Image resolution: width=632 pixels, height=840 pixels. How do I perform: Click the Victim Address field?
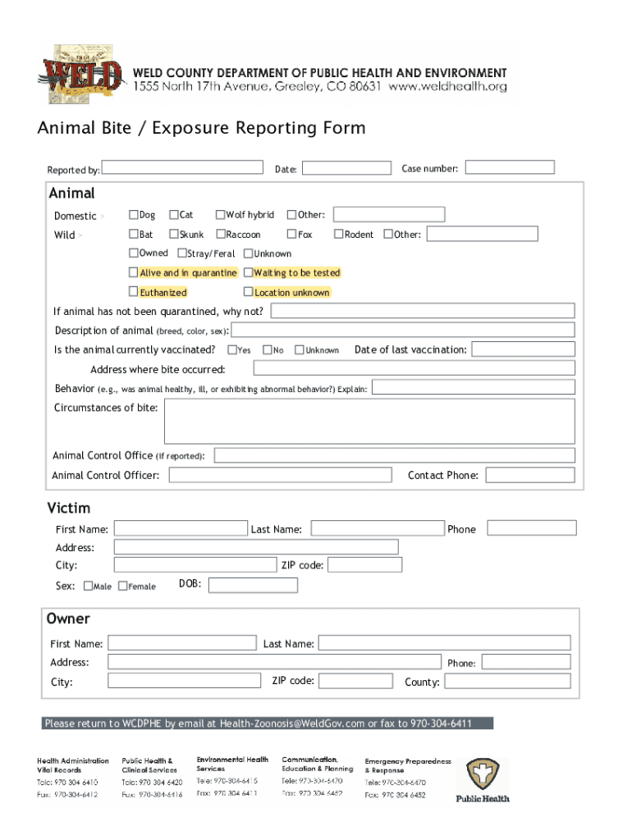point(256,547)
